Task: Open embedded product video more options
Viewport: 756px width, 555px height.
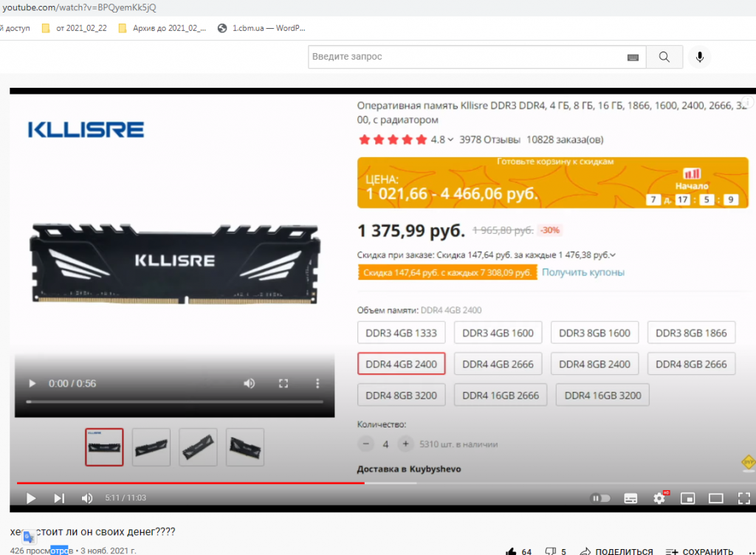Action: (317, 384)
